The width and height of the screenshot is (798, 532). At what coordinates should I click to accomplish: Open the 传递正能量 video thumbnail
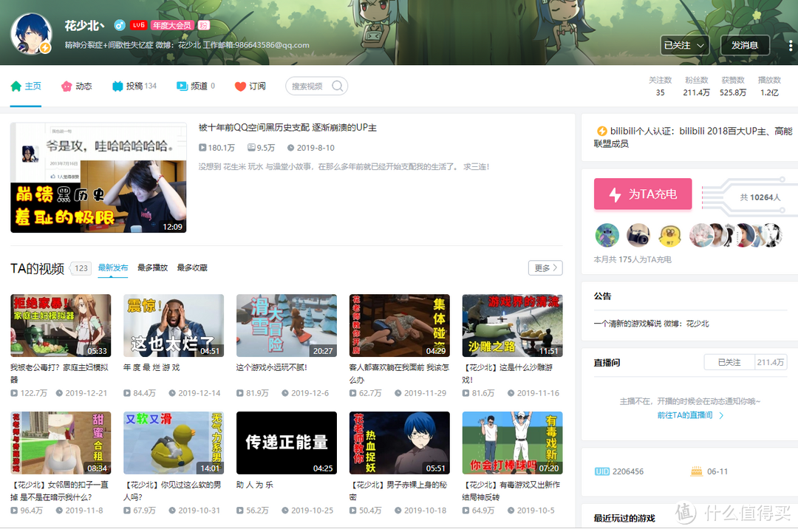(x=287, y=443)
